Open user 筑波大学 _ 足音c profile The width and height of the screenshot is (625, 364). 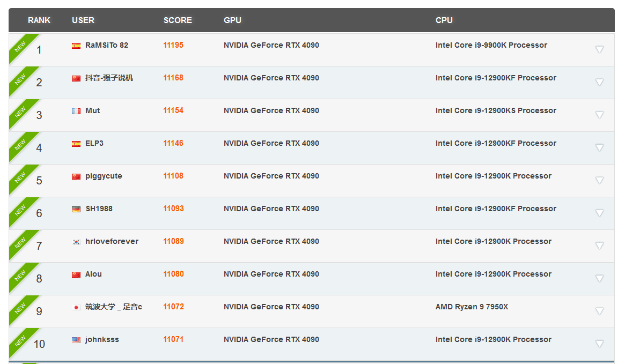[114, 306]
